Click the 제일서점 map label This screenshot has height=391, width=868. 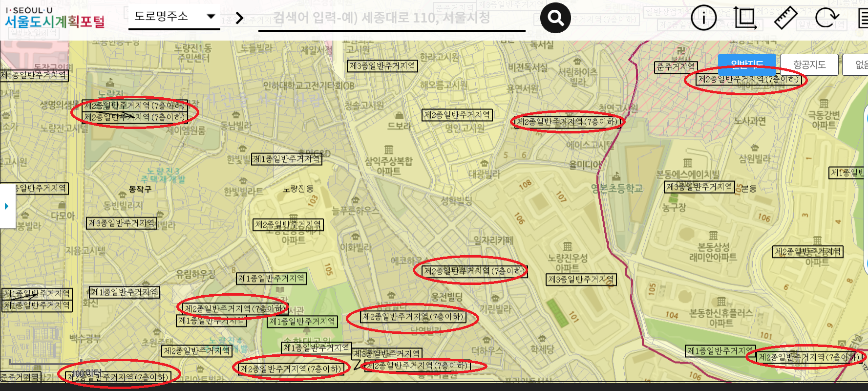pos(317,50)
